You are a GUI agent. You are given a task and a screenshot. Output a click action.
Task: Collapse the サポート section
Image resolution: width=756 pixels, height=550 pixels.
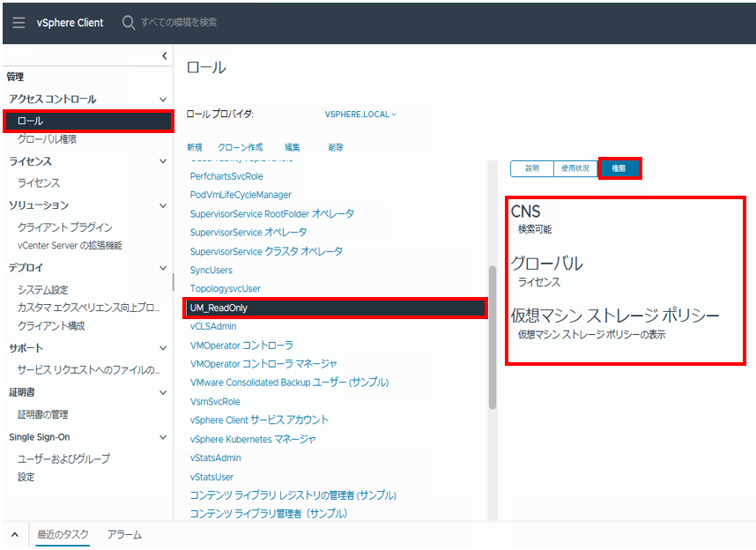tap(163, 348)
